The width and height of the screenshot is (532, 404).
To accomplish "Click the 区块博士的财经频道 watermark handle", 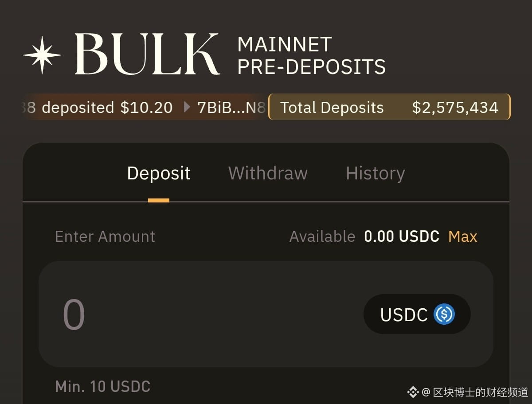I will pos(481,392).
